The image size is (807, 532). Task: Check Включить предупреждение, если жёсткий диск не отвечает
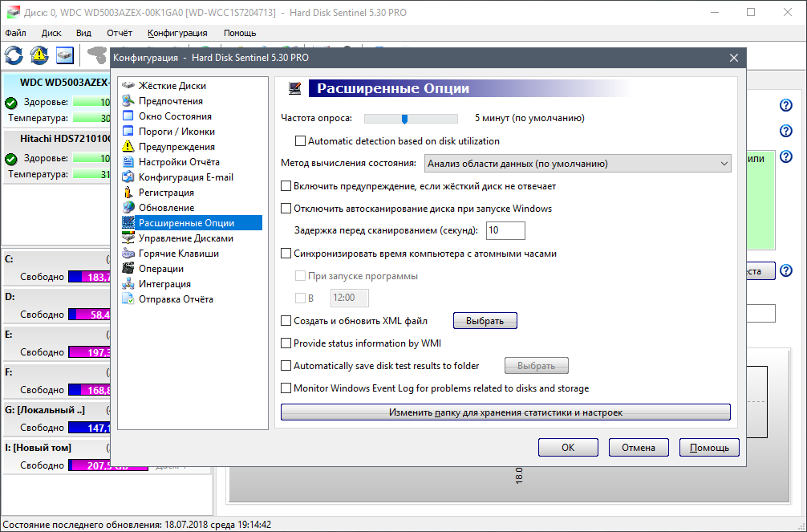pos(286,186)
